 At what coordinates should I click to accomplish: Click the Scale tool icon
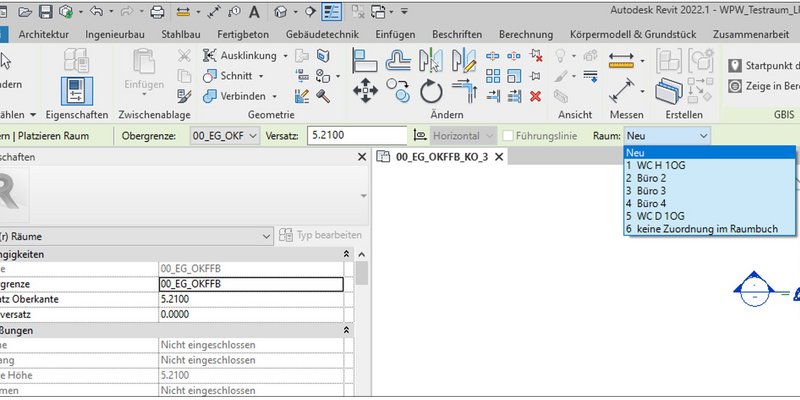click(514, 77)
